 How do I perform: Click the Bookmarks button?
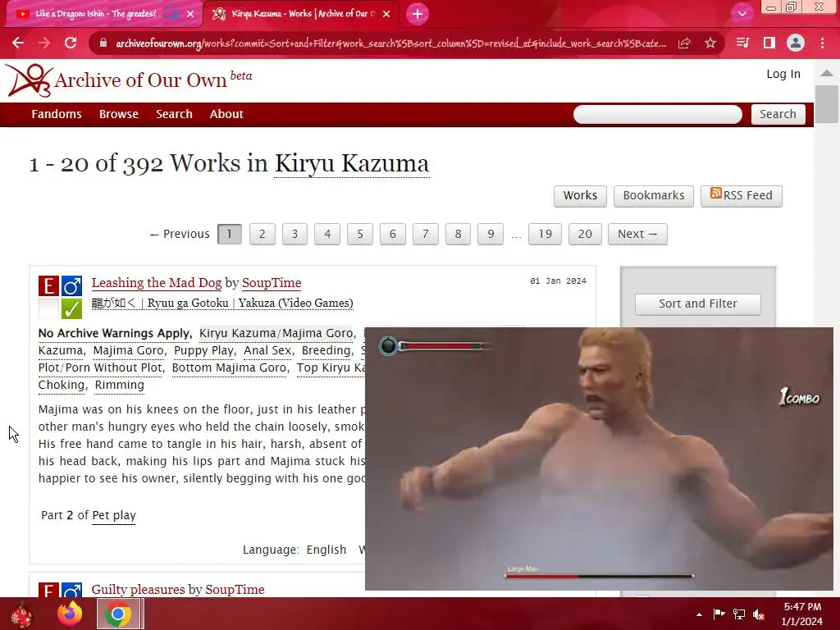(x=653, y=195)
